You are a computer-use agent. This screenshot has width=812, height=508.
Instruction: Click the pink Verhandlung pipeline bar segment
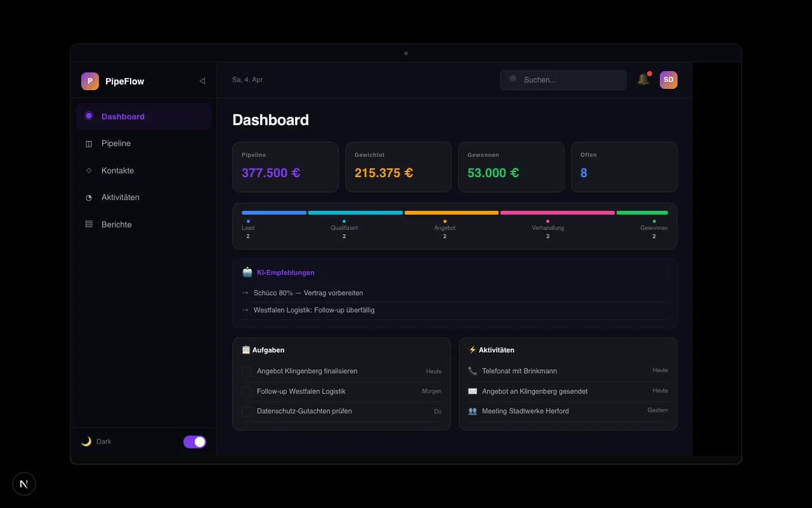click(557, 213)
